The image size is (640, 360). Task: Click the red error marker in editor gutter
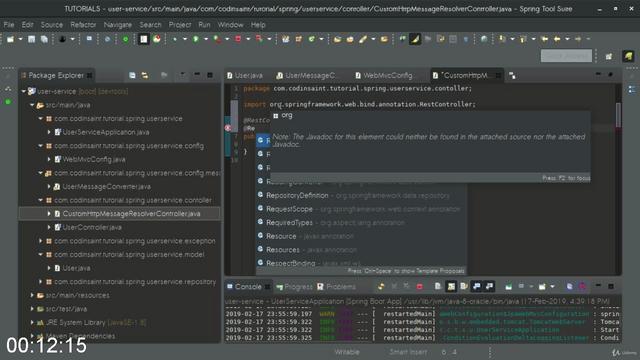pos(228,128)
